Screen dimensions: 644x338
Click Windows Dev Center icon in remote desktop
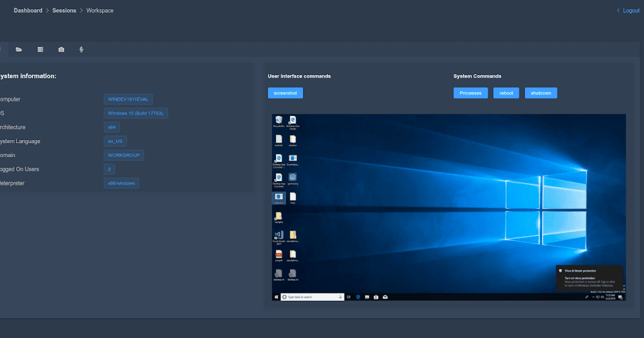292,122
